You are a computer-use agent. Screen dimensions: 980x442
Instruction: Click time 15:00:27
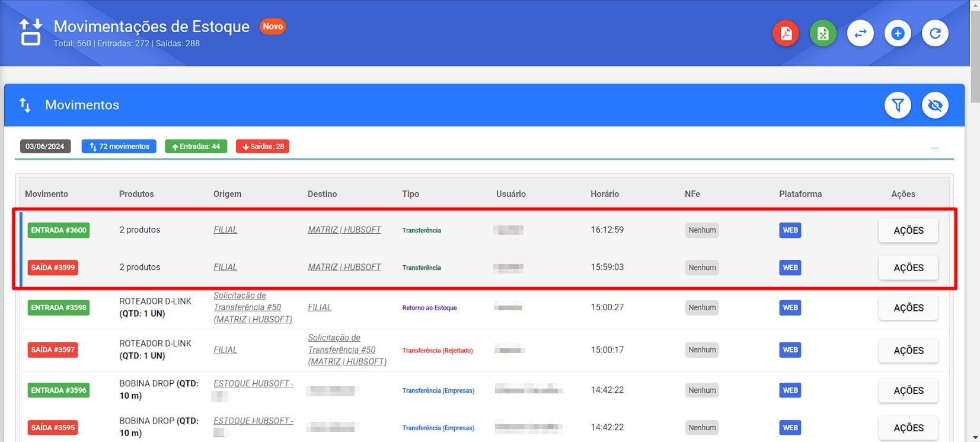(607, 307)
